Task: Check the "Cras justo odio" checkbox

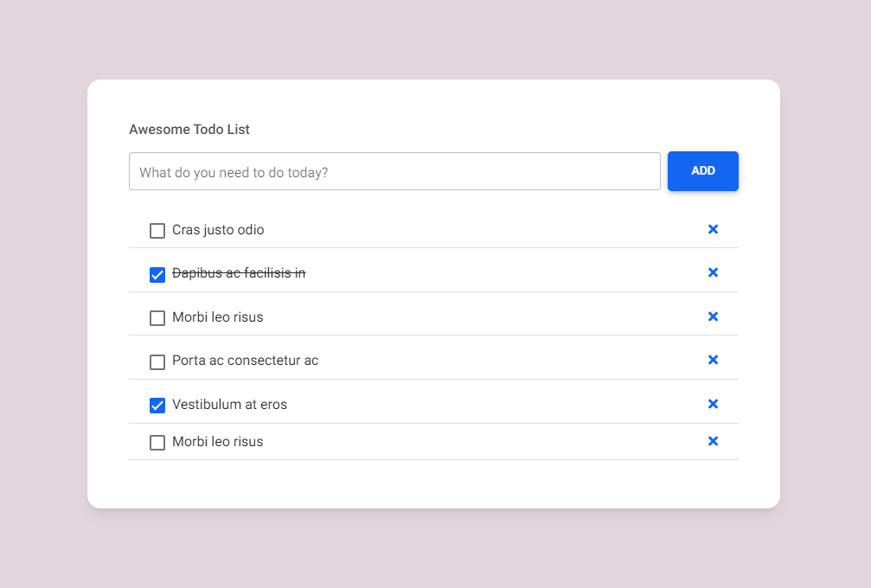Action: 157,230
